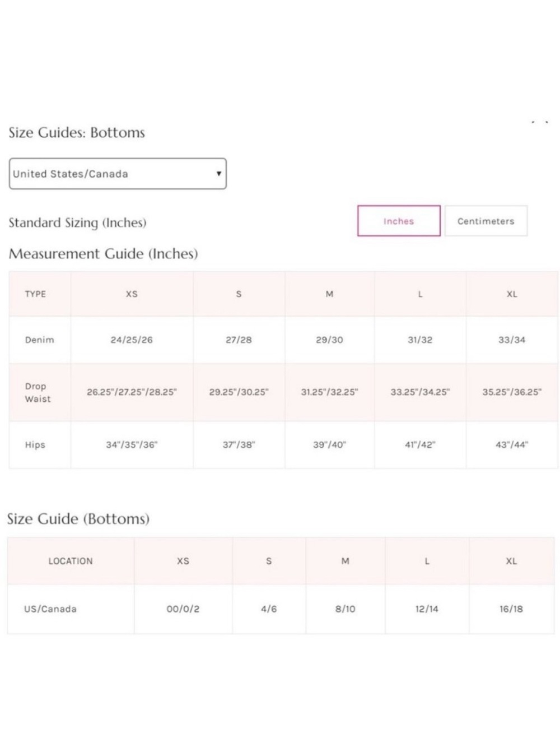Viewport: 560px width, 747px height.
Task: Click the 8/10 size cell
Action: pyautogui.click(x=345, y=609)
